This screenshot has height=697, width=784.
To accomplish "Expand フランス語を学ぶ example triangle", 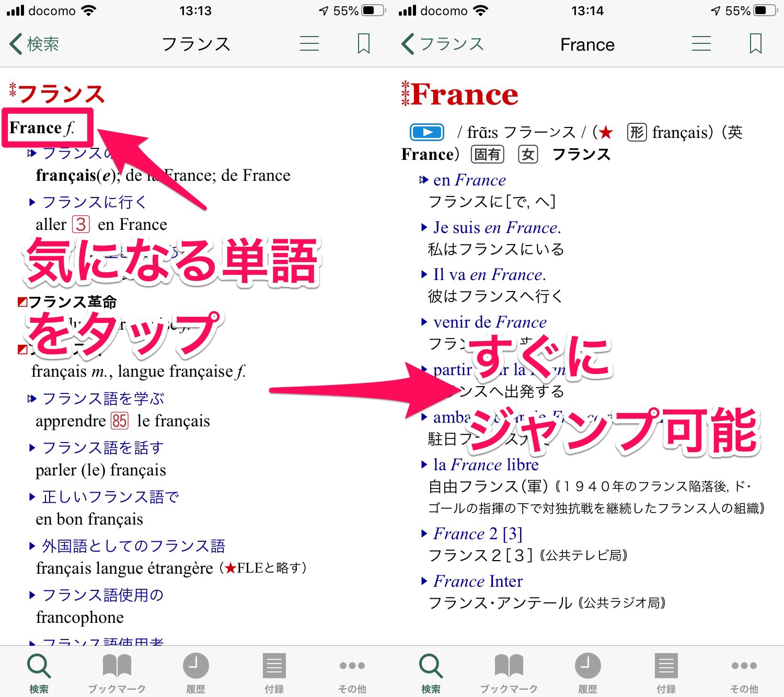I will pyautogui.click(x=32, y=399).
